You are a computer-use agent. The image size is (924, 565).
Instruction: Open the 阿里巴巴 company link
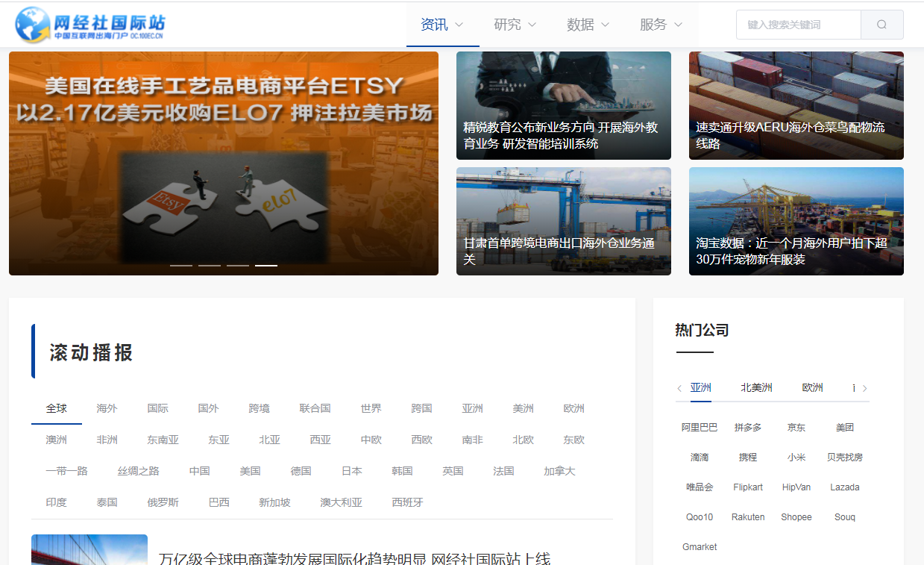(x=700, y=428)
